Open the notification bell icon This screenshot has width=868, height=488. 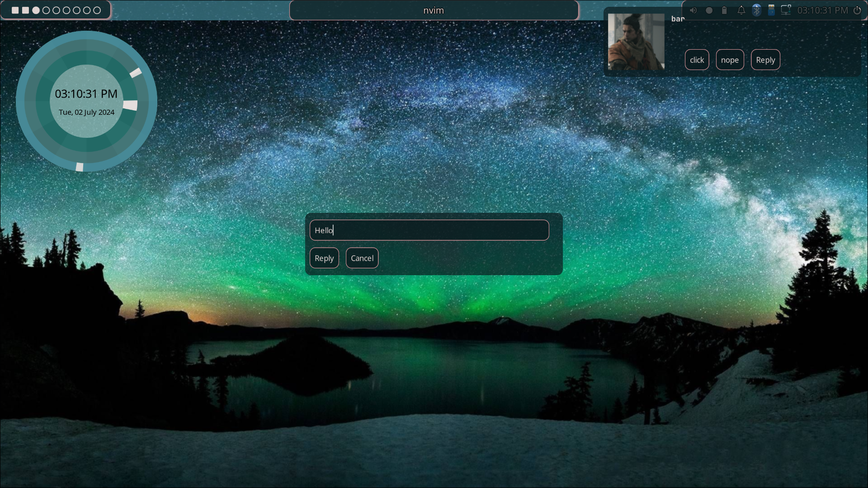[741, 10]
